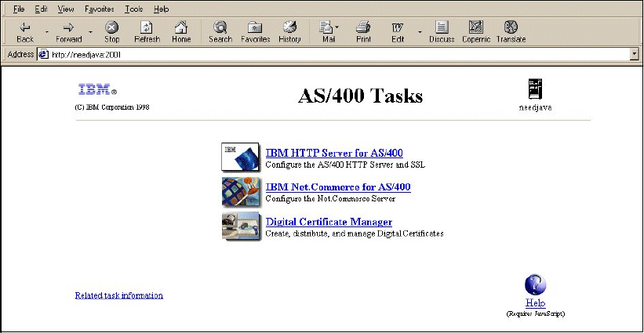Viewport: 644px width, 333px height.
Task: Open IBM Net.Commerce for AS/400 link
Action: [x=338, y=187]
